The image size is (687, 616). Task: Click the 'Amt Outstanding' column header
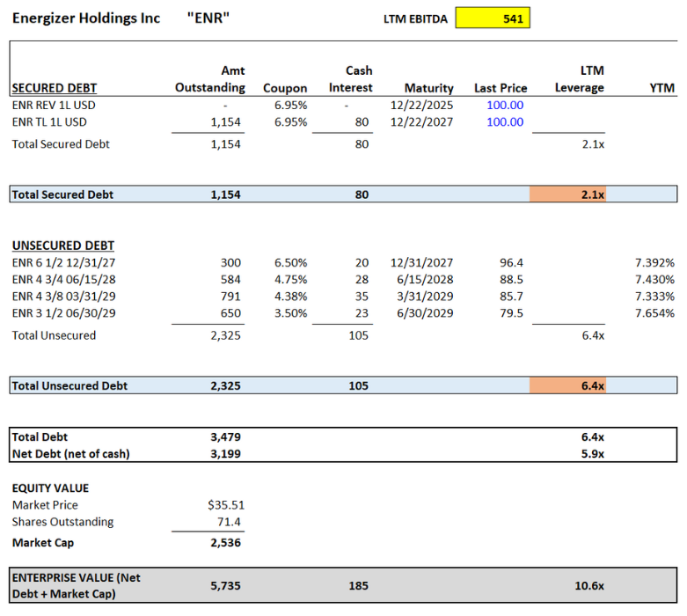(210, 79)
